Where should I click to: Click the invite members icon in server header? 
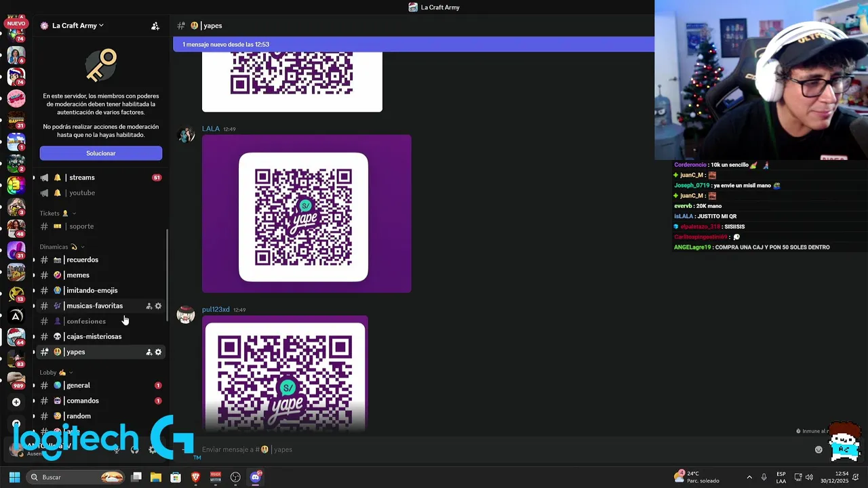point(155,26)
